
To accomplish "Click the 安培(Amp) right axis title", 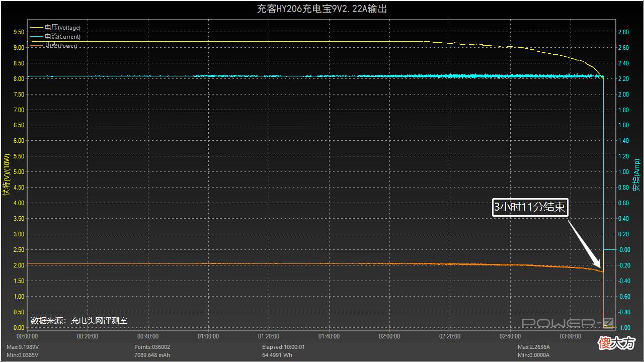I will (x=636, y=175).
